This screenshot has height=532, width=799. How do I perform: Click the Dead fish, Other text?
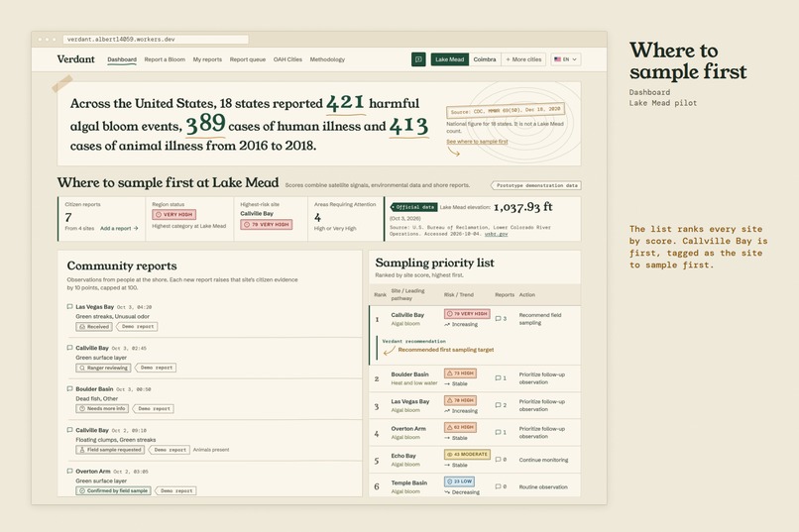(97, 398)
